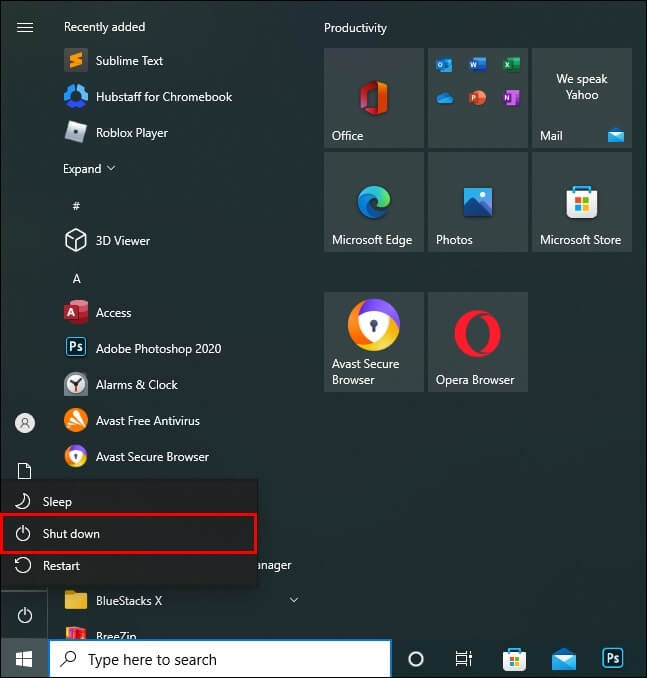Launch Roblox Player app
The width and height of the screenshot is (647, 678).
point(131,133)
